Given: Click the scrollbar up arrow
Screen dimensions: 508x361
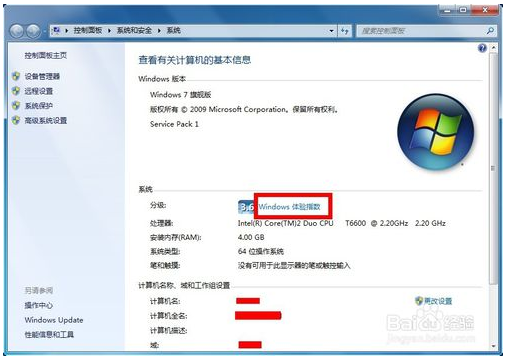Looking at the screenshot, I should (493, 48).
